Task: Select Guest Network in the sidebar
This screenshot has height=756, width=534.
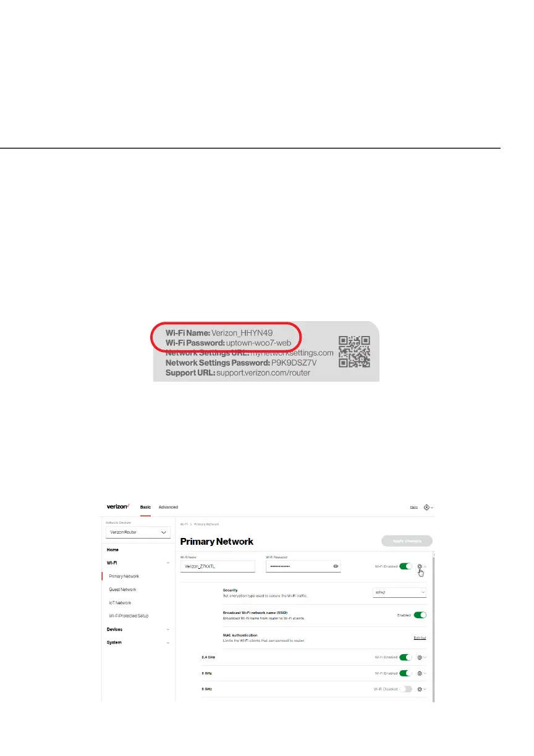Action: (122, 589)
